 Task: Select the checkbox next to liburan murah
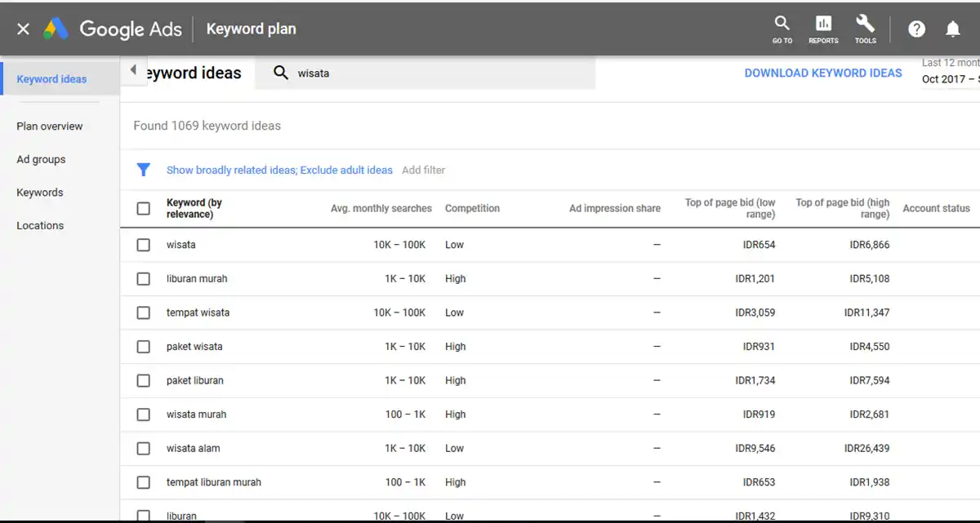tap(144, 278)
